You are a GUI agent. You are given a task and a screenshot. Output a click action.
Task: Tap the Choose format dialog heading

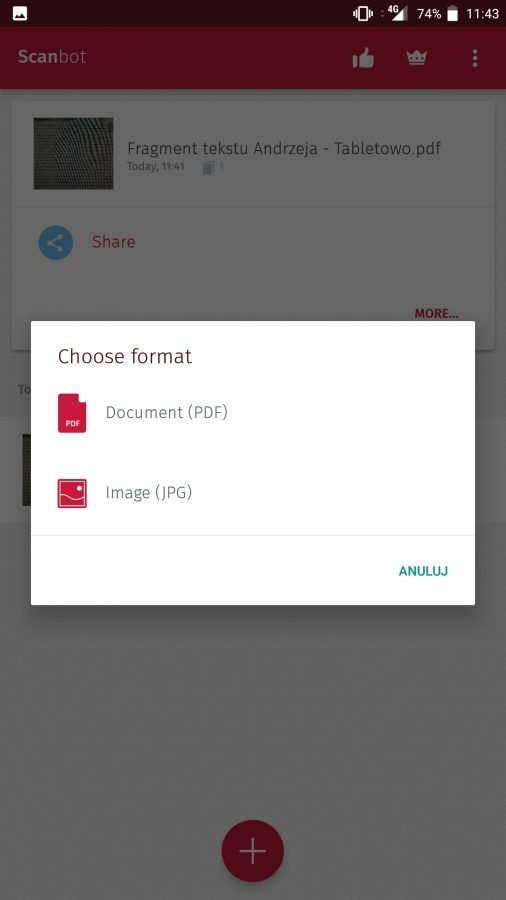coord(124,356)
